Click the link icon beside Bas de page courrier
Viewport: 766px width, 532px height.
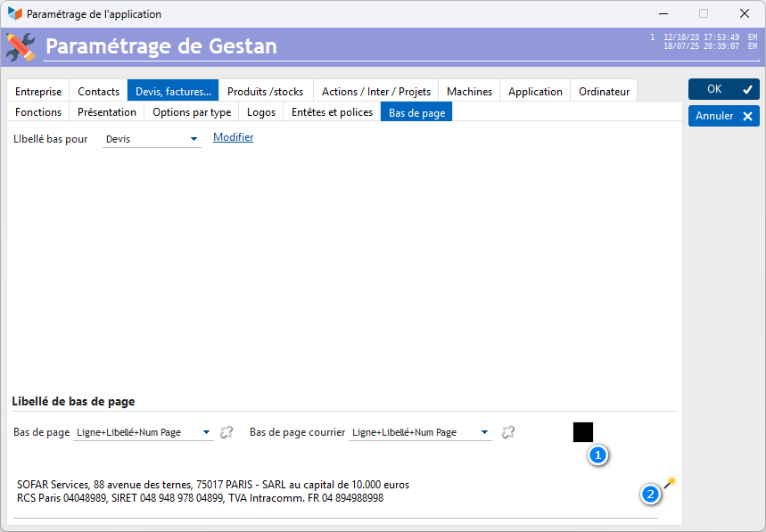[508, 432]
